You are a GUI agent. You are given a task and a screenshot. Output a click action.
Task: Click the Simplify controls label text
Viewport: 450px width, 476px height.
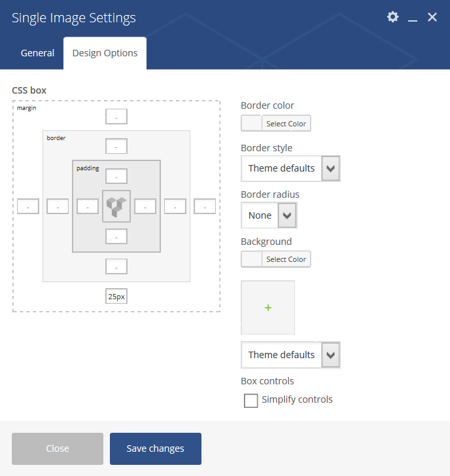tap(297, 399)
